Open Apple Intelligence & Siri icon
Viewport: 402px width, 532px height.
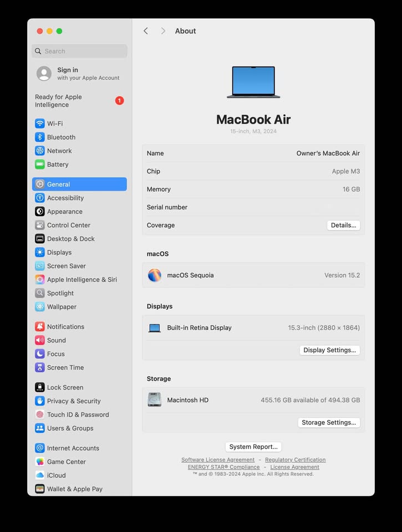[x=40, y=279]
